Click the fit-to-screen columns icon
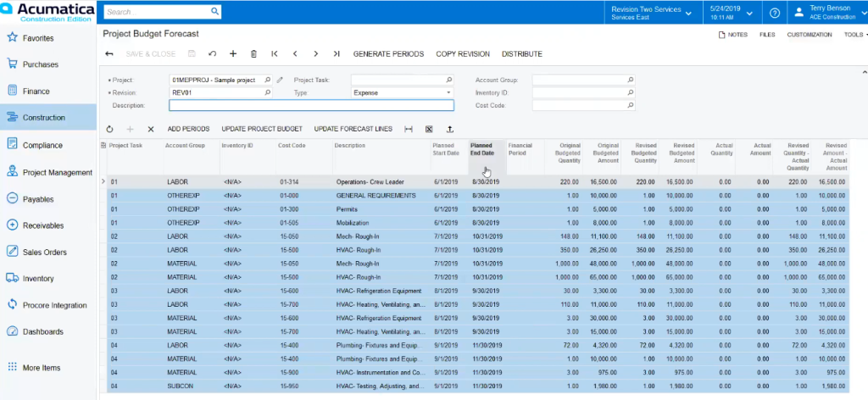Screen dimensions: 868x400 (x=409, y=129)
